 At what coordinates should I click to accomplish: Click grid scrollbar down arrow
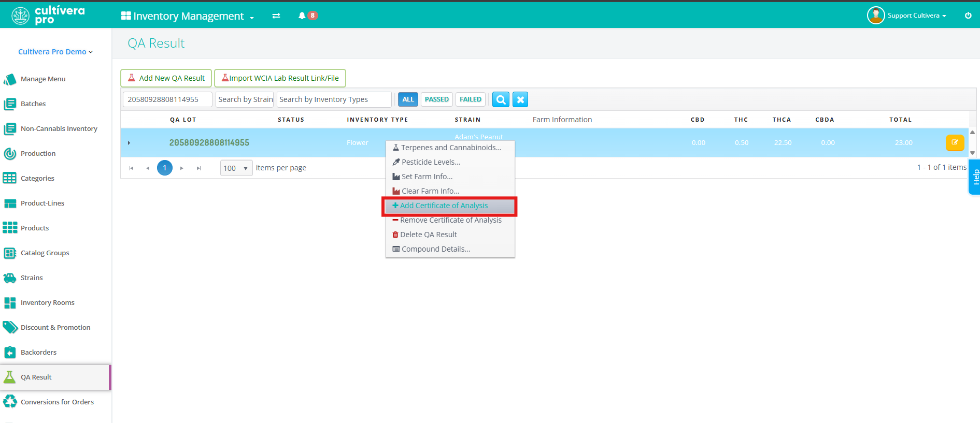[973, 153]
